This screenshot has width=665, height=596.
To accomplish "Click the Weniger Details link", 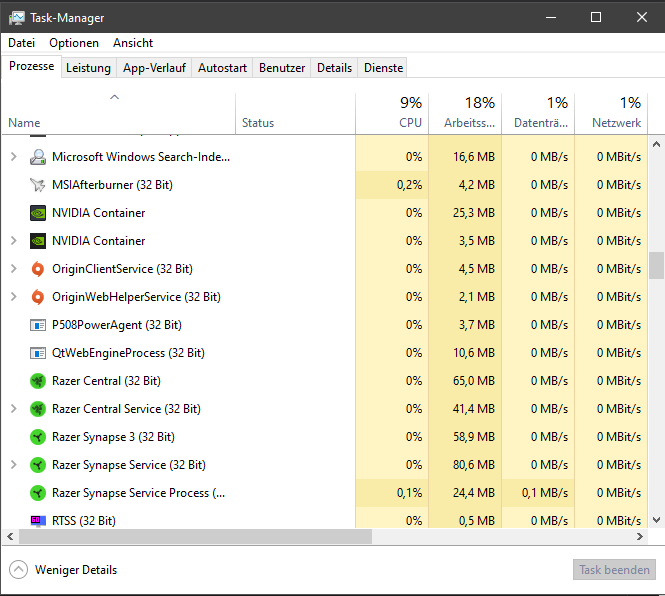I will pos(75,570).
